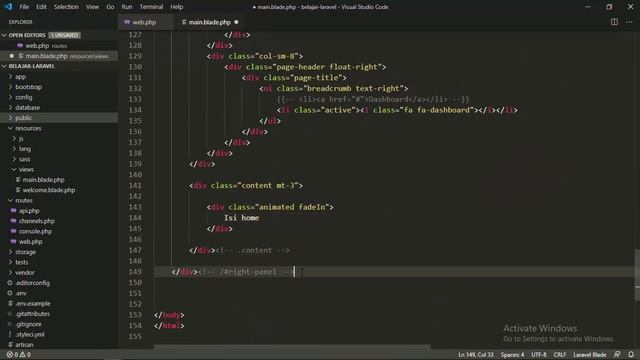This screenshot has width=640, height=360.
Task: Open the View menu
Action: pos(92,7)
